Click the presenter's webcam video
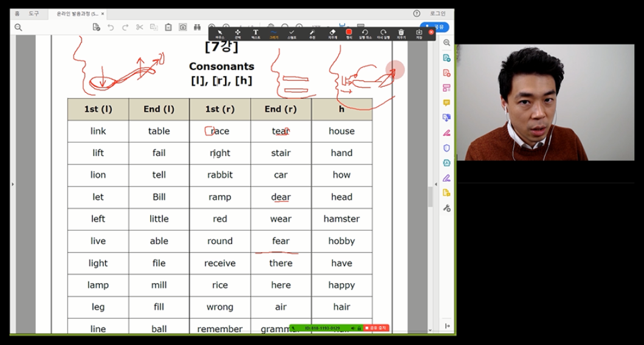 pyautogui.click(x=545, y=103)
